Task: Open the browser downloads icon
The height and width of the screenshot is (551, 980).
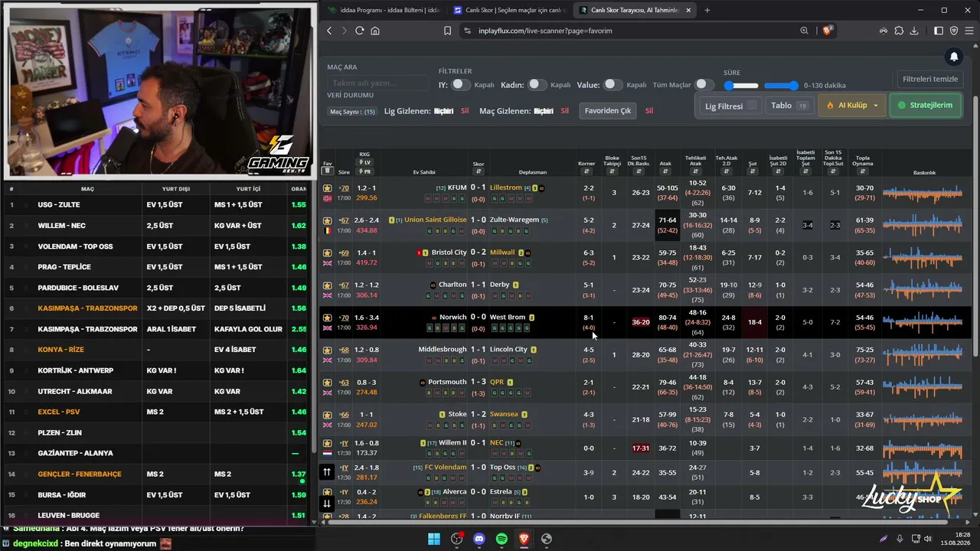Action: pyautogui.click(x=915, y=31)
